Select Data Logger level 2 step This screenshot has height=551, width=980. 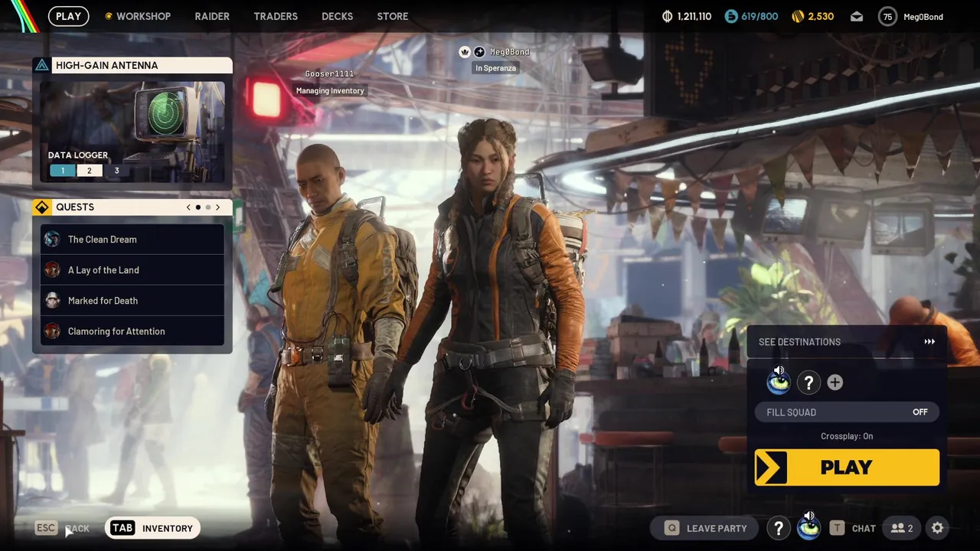pyautogui.click(x=89, y=171)
